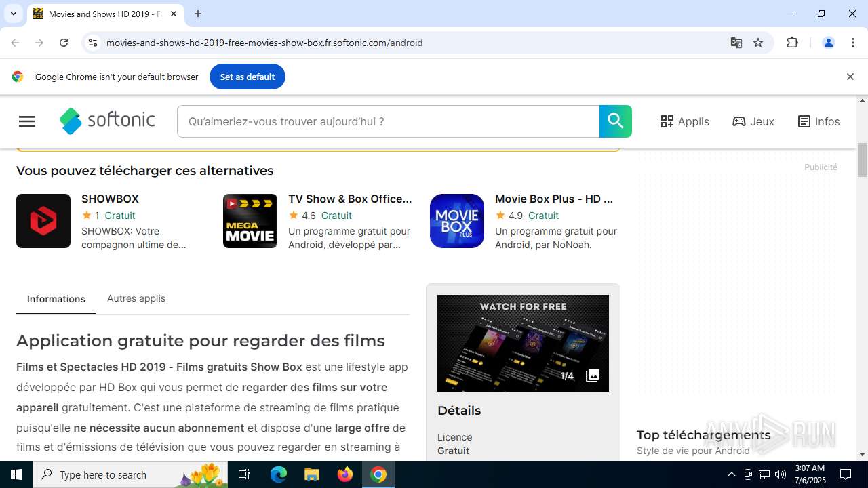
Task: Close the Movies and Shows HD tab
Action: coord(174,14)
